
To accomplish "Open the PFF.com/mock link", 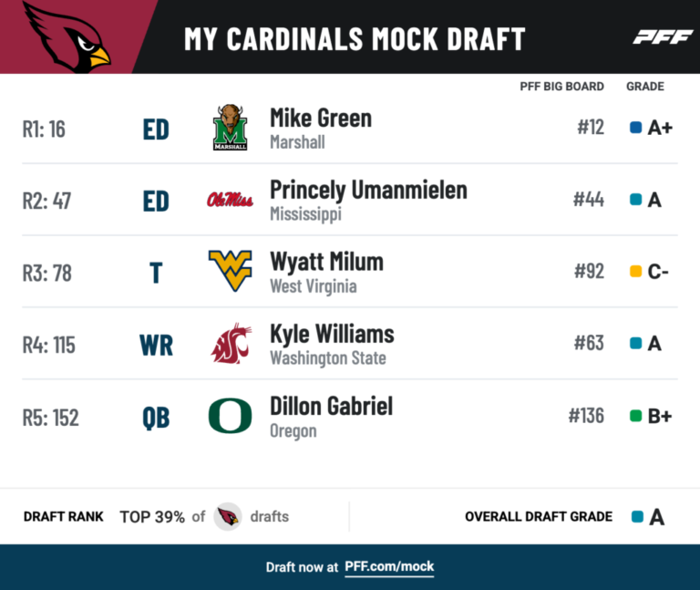I will [x=389, y=566].
